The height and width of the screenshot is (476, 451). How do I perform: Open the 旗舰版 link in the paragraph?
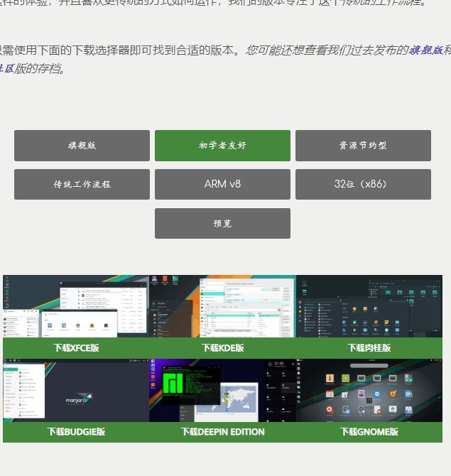tap(425, 50)
